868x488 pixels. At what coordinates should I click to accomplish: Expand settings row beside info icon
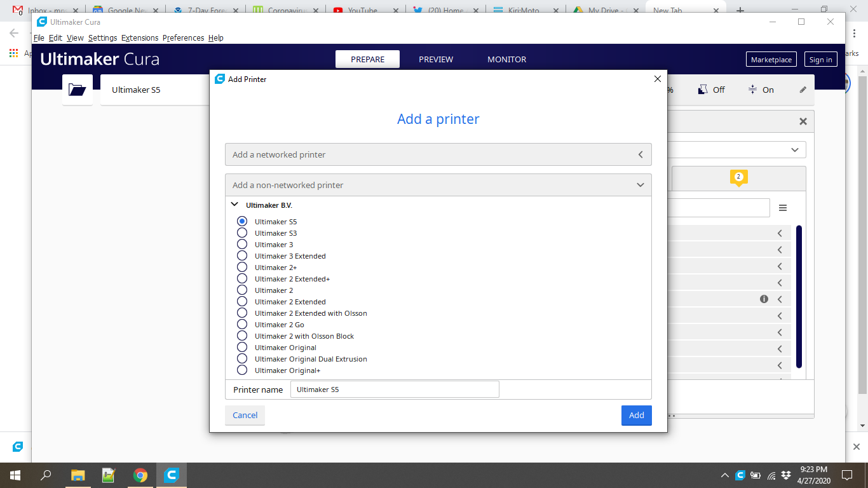pos(780,299)
